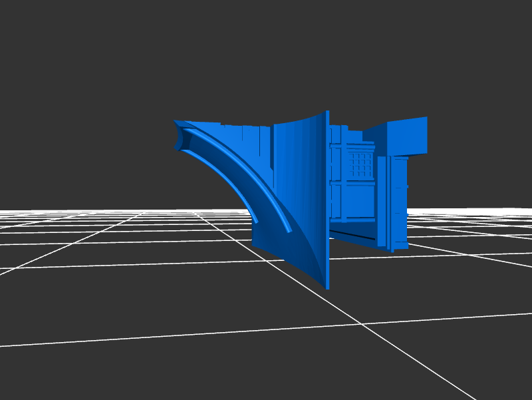Viewport: 532px width, 400px height.
Task: Click the floor grid line intersection in front
Action: 362,325
